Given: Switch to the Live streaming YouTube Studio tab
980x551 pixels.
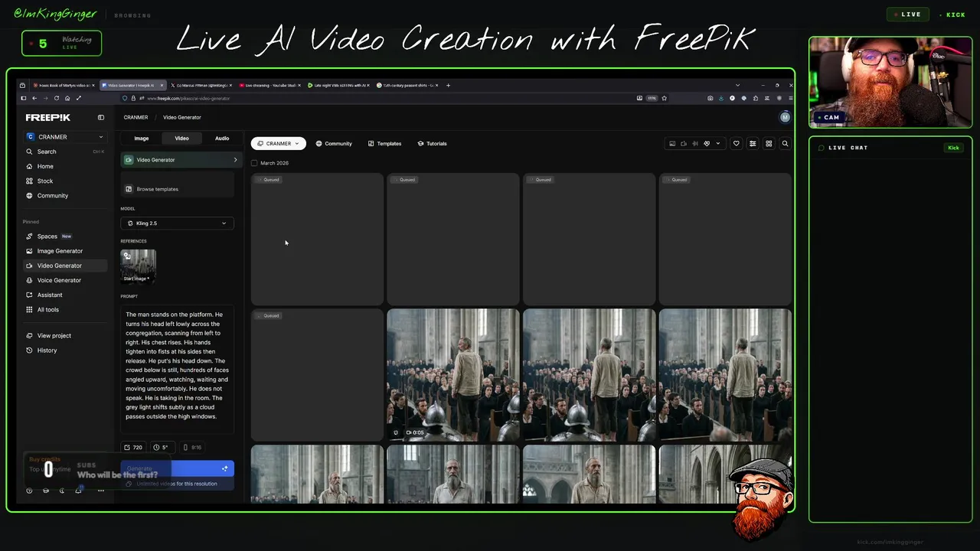Looking at the screenshot, I should tap(271, 85).
